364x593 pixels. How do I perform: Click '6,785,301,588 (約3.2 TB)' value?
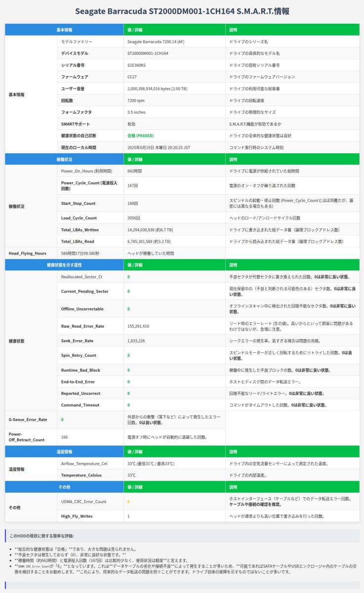coord(149,242)
